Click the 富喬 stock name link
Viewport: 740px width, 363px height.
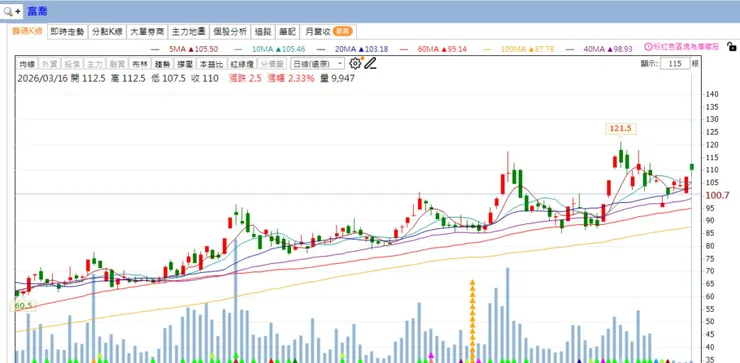coord(37,11)
